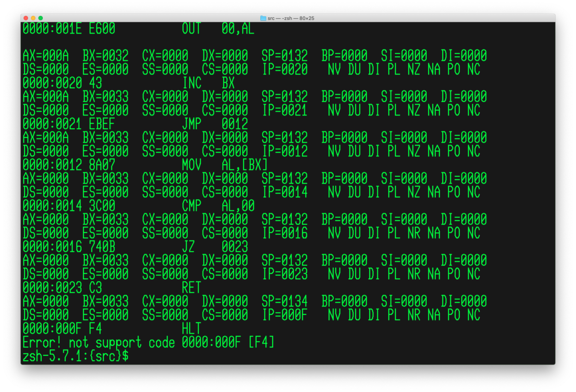
Task: Click the "IP=0014" value
Action: pyautogui.click(x=285, y=192)
